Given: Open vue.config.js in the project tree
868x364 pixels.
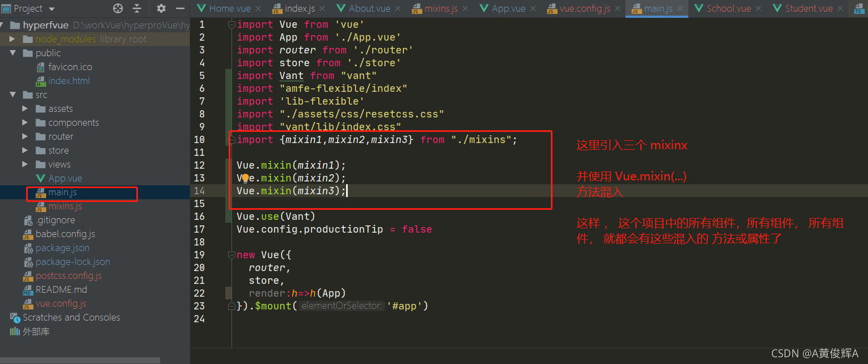Looking at the screenshot, I should click(61, 303).
